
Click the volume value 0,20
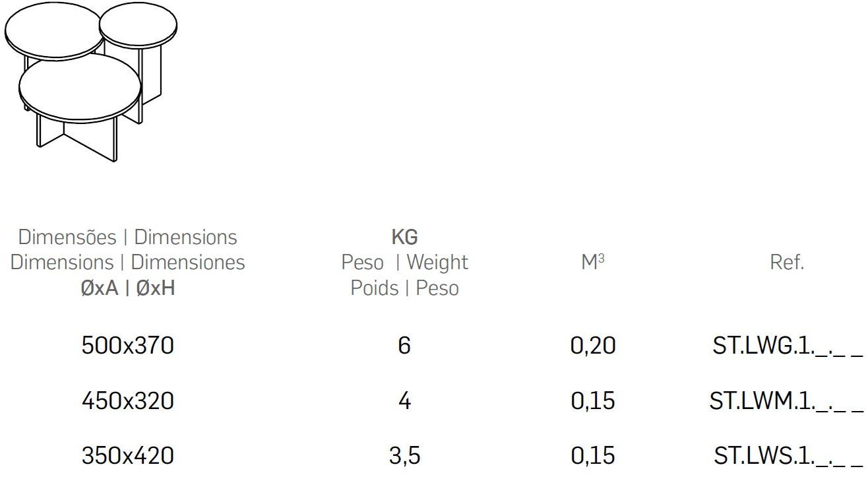593,346
